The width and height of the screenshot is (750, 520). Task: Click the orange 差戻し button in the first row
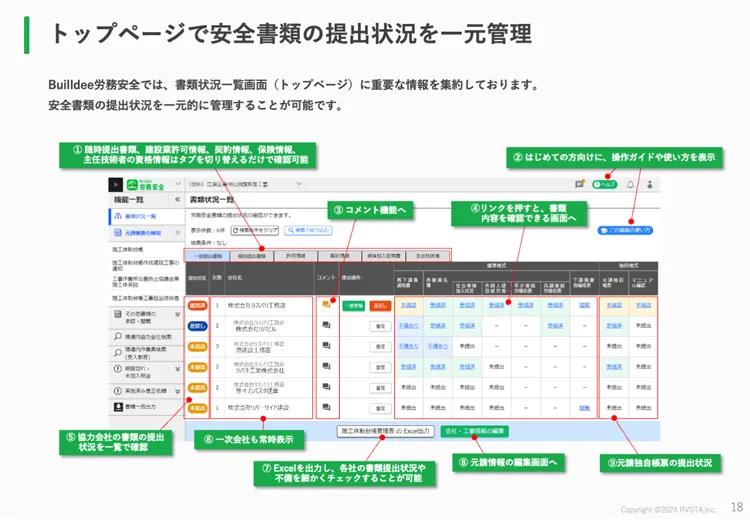[380, 306]
